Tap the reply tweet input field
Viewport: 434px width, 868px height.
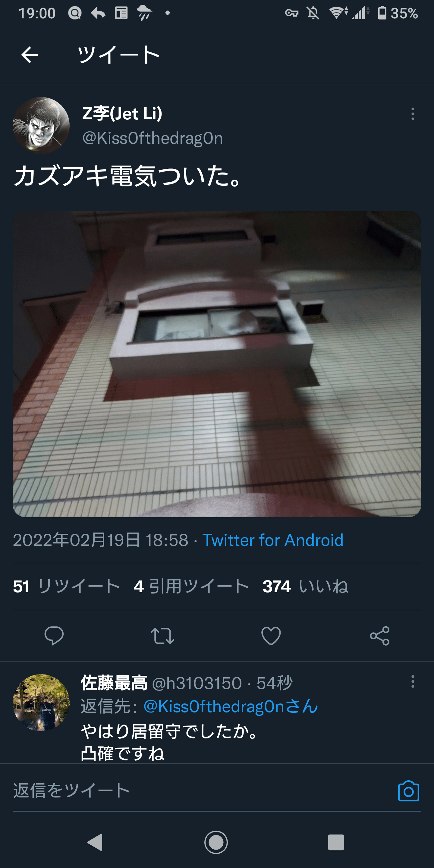point(202,791)
